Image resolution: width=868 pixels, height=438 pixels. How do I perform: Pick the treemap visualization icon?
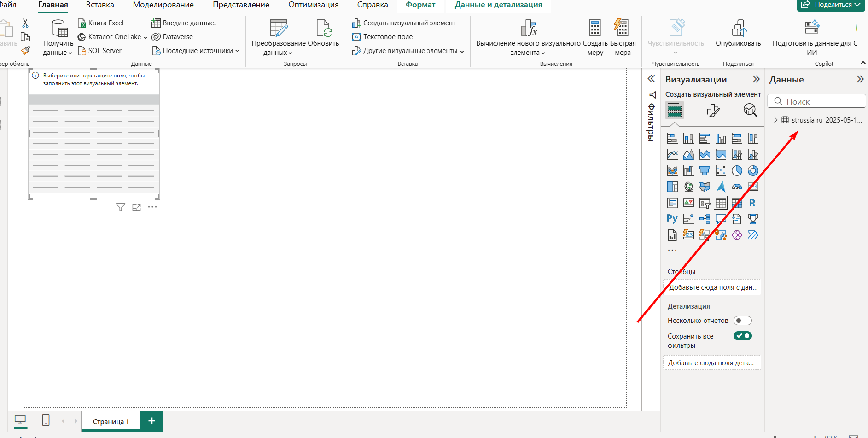(x=672, y=187)
